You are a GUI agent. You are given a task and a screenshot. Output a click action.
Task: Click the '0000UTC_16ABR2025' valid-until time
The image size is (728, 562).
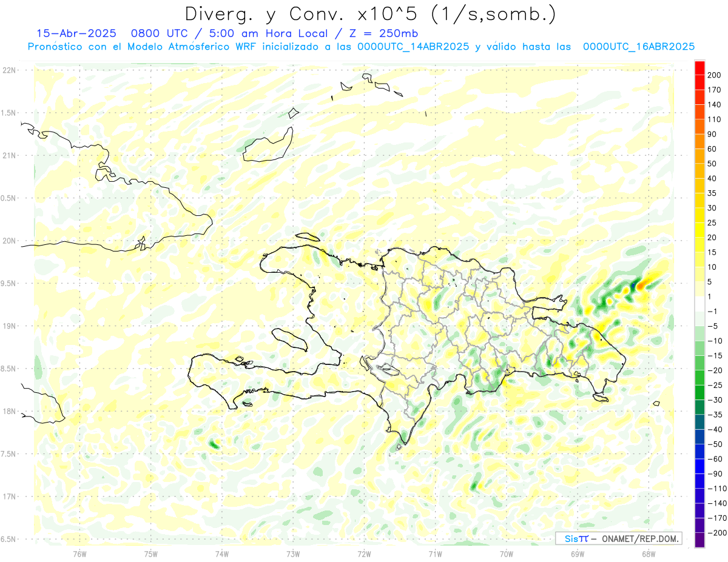[639, 47]
